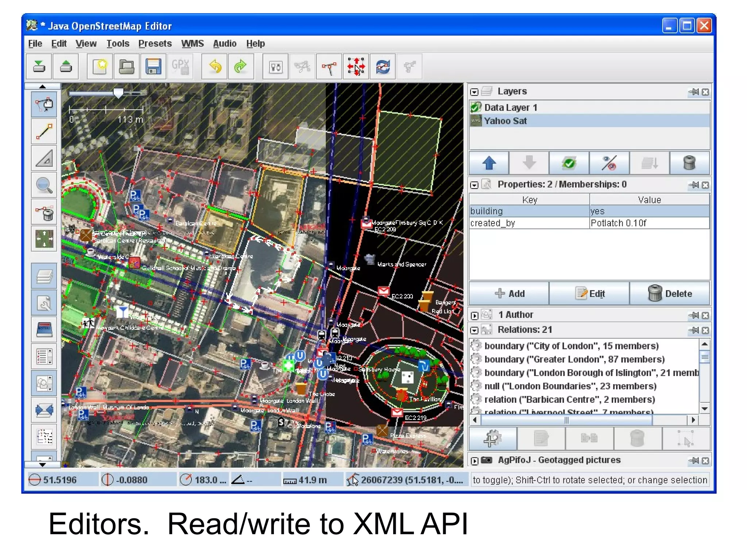
Task: Click the Delete property button
Action: (x=670, y=293)
